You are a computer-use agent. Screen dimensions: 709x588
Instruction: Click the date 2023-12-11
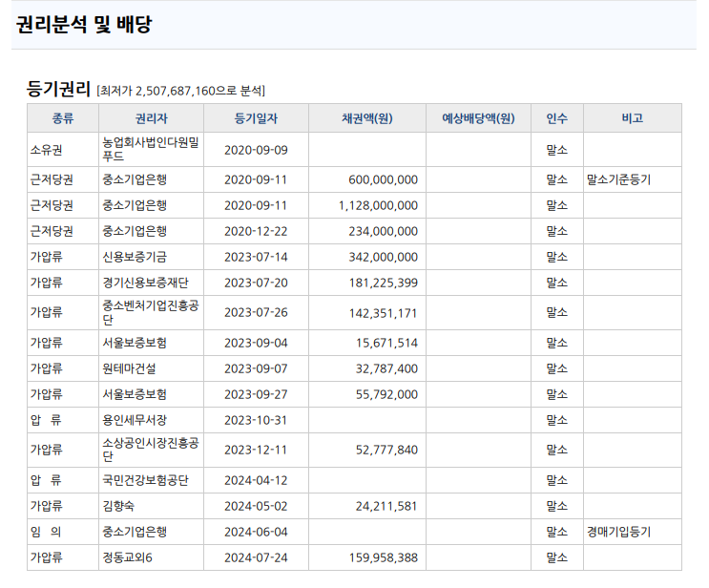[256, 451]
